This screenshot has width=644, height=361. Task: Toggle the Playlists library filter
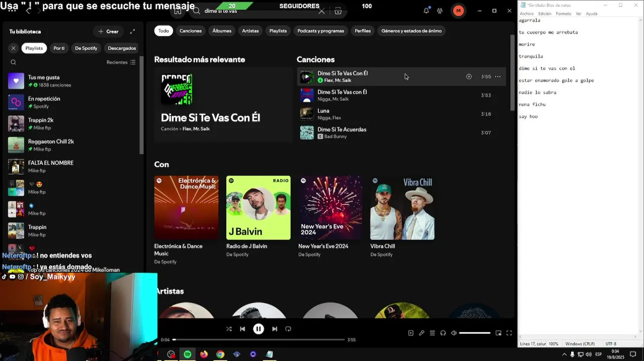click(34, 48)
